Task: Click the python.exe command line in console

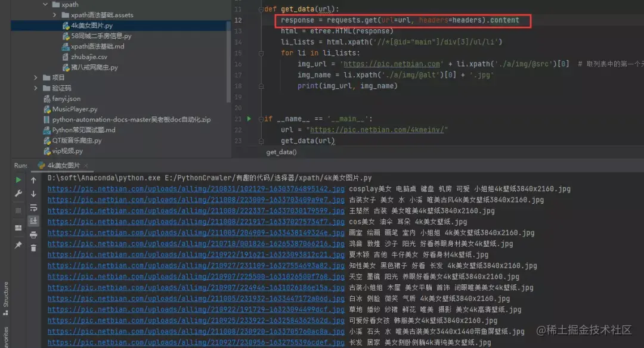Action: (x=209, y=178)
